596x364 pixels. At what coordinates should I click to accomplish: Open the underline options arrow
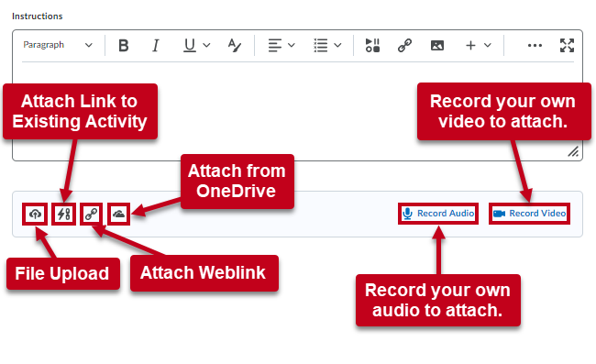pos(206,46)
